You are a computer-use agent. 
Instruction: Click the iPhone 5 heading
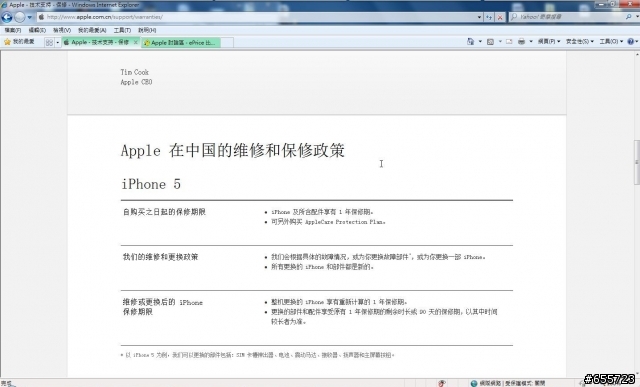(x=151, y=184)
